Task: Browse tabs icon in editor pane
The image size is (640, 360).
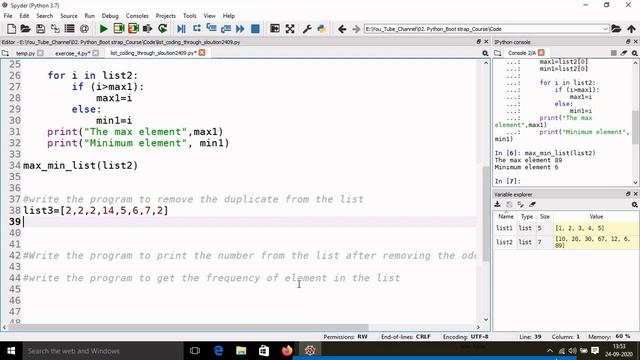Action: [5, 53]
